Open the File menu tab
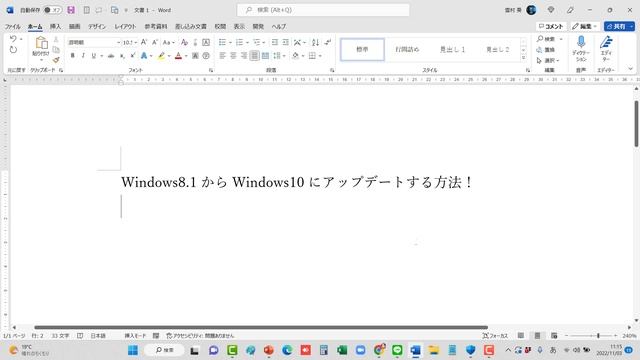 [13, 27]
